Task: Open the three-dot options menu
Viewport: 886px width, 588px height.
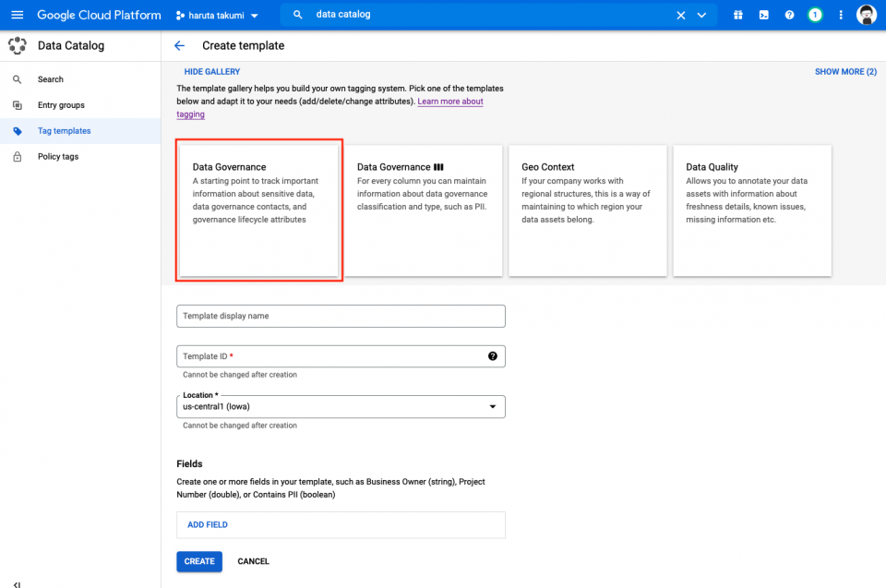Action: click(841, 15)
